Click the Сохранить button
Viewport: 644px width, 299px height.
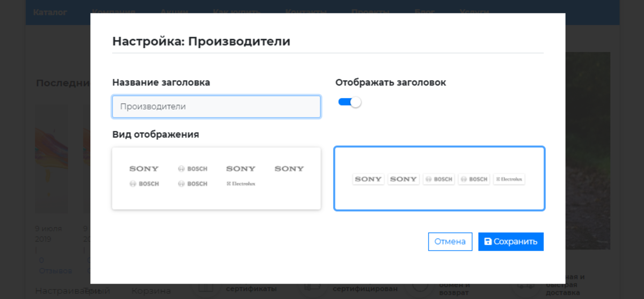tap(511, 242)
